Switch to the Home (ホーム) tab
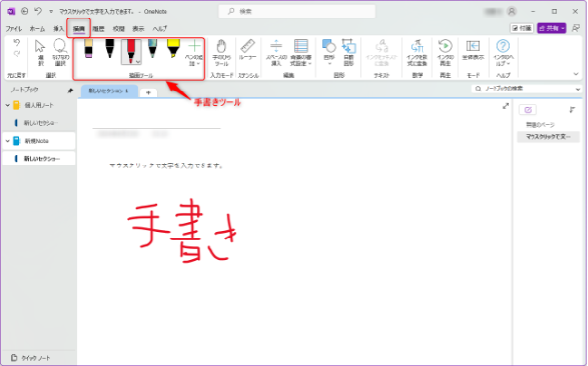 tap(37, 29)
